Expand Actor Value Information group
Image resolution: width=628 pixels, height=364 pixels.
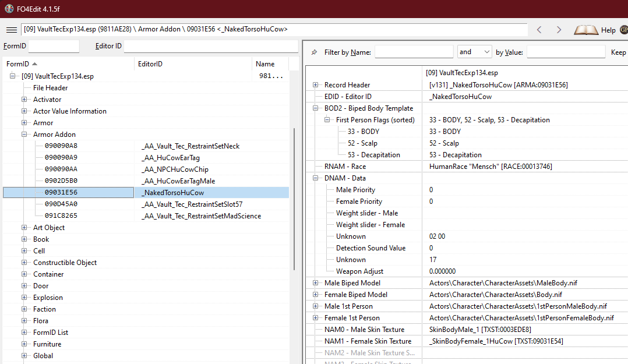(x=24, y=111)
